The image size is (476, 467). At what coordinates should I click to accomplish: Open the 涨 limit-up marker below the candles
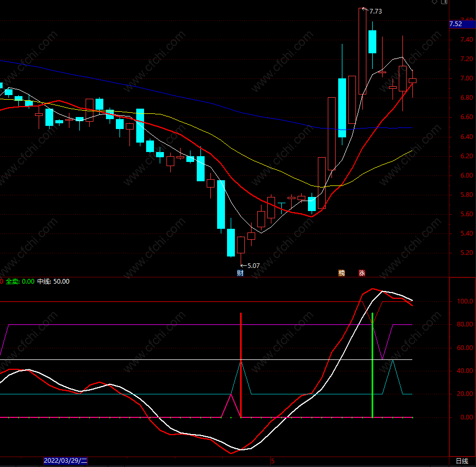coord(362,273)
